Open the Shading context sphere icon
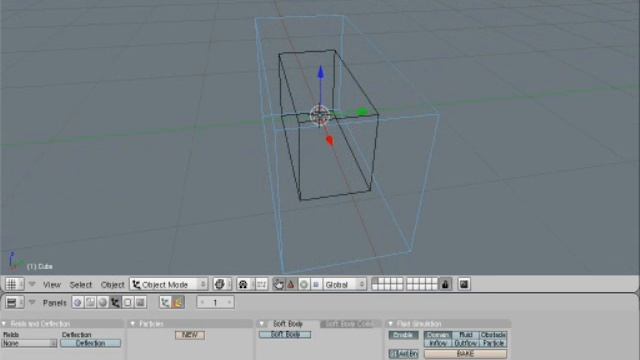This screenshot has width=640, height=360. tap(103, 302)
